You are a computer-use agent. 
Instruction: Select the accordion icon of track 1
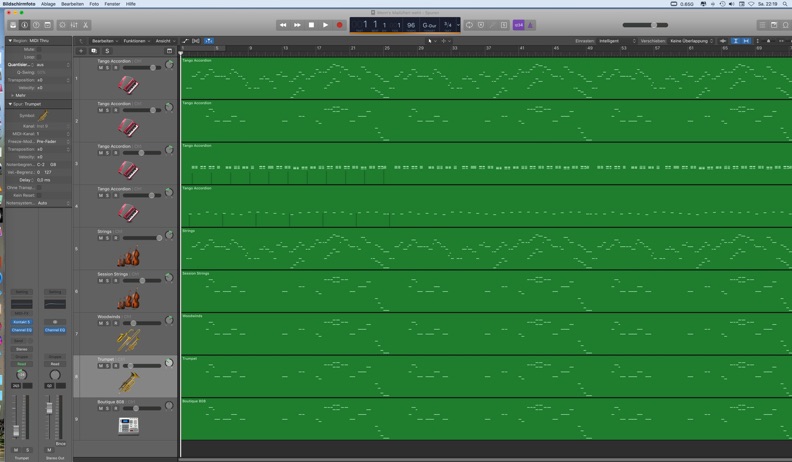click(128, 85)
